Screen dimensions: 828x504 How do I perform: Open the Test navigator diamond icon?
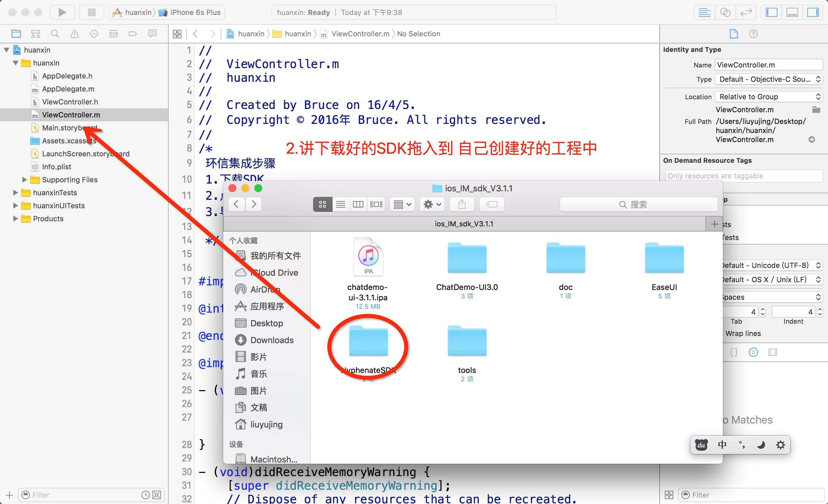pos(94,34)
